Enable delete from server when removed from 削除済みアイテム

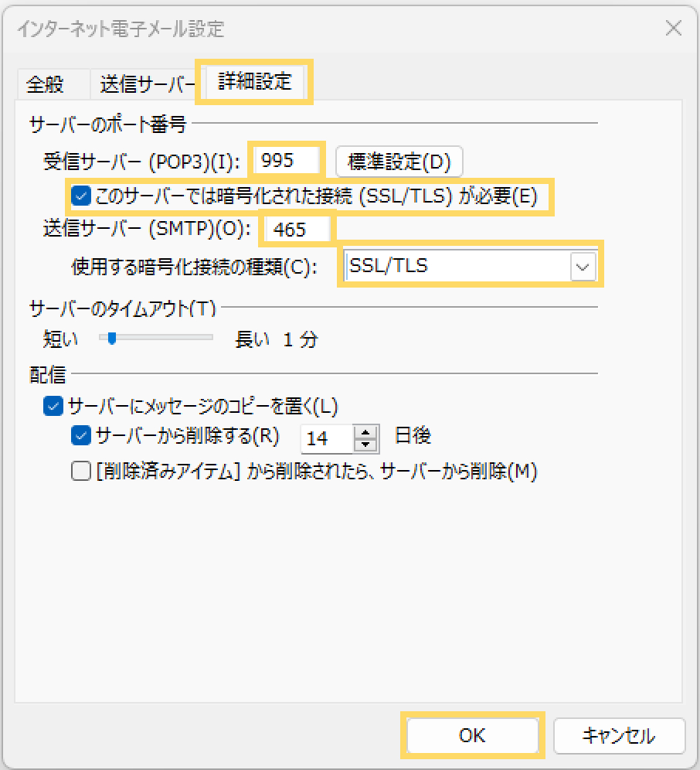(80, 471)
